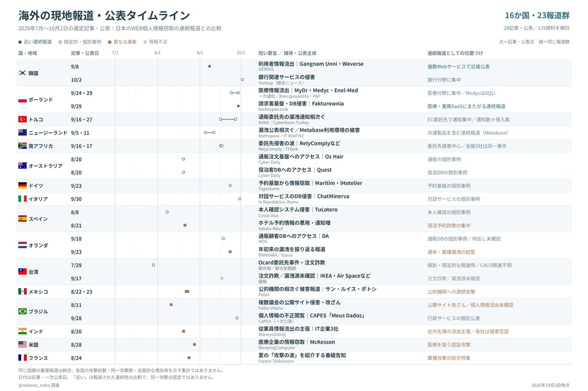The height and width of the screenshot is (391, 588).
Task: Select the brown square marker in the フランス row
Action: (189, 358)
